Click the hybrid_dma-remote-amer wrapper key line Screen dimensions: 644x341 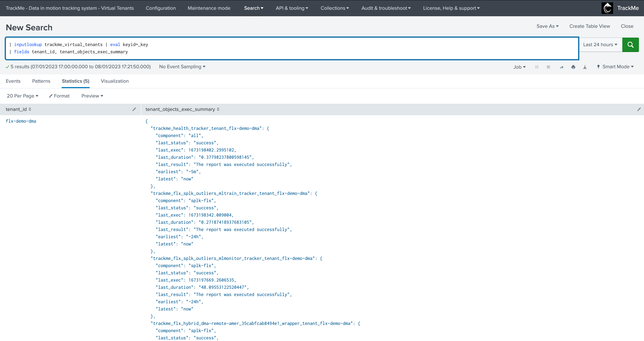[x=255, y=323]
